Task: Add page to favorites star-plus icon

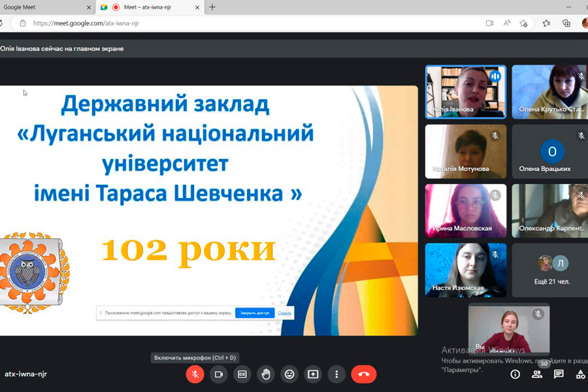Action: pyautogui.click(x=523, y=24)
